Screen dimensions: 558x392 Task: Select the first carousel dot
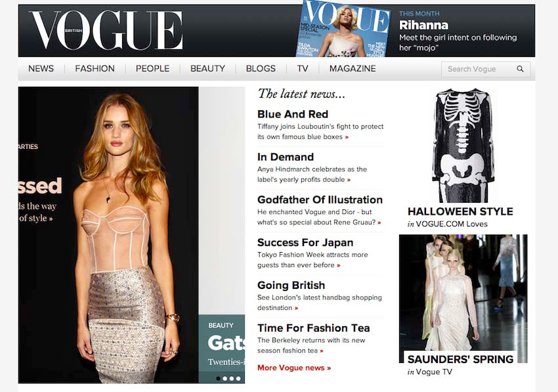[x=218, y=378]
